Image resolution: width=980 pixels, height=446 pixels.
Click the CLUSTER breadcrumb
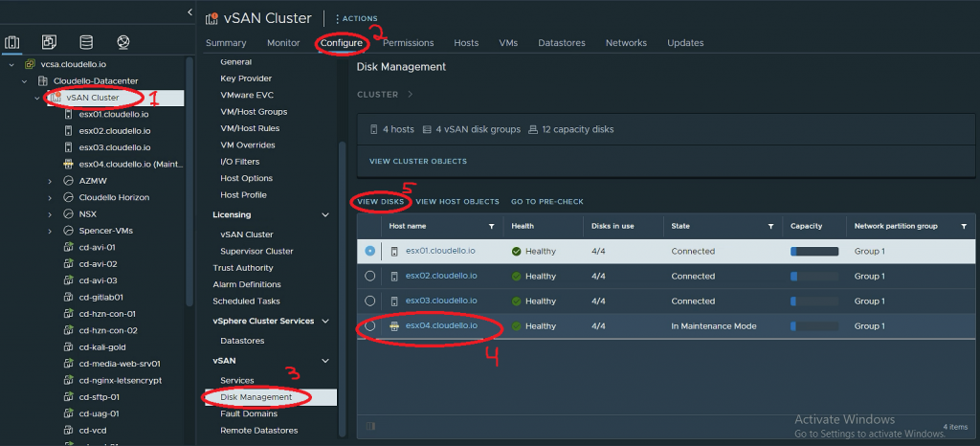pyautogui.click(x=377, y=95)
